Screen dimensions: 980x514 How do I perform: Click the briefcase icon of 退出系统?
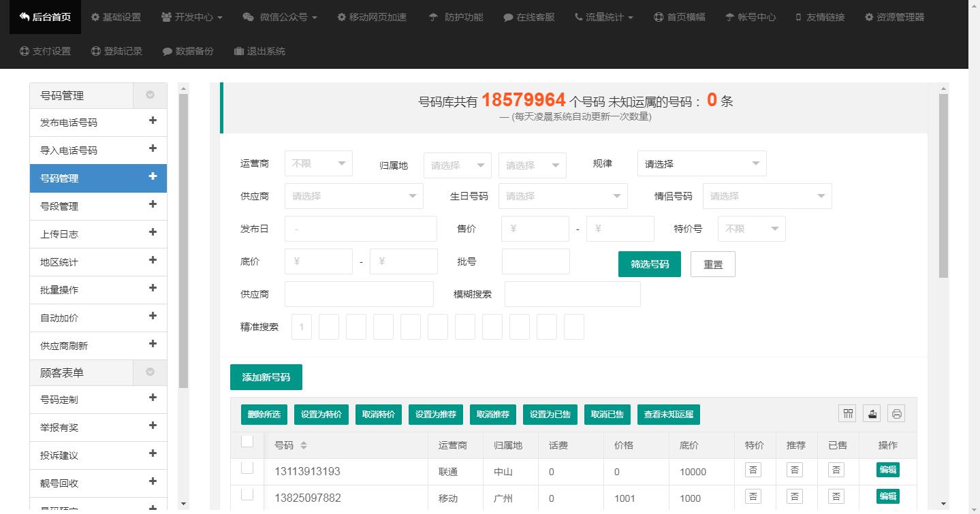(x=238, y=51)
